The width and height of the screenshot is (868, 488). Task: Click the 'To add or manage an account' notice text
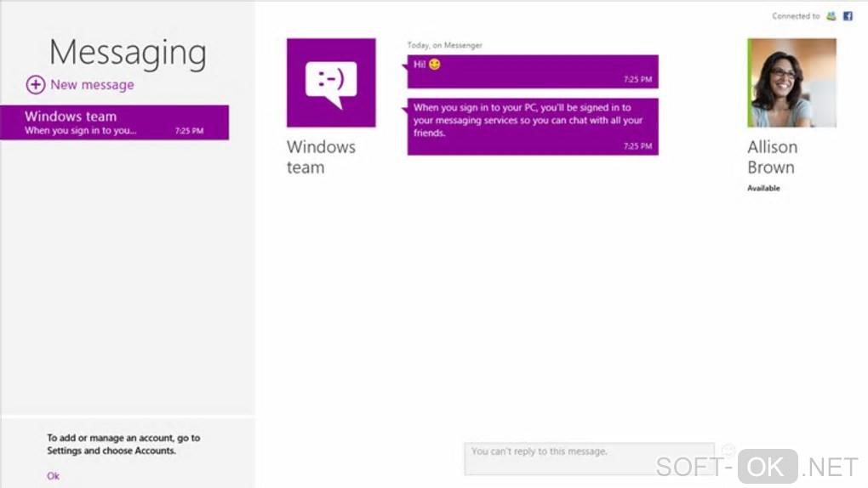123,445
